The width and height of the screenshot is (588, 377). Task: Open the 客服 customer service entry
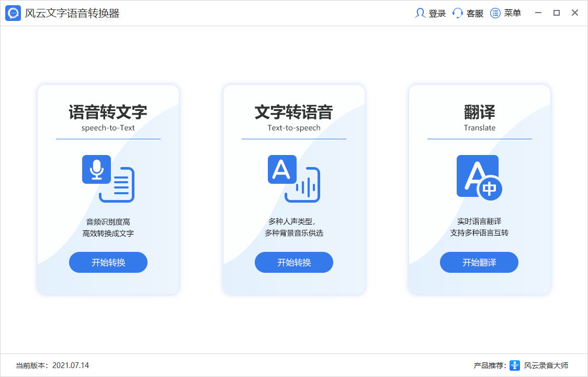pyautogui.click(x=467, y=13)
